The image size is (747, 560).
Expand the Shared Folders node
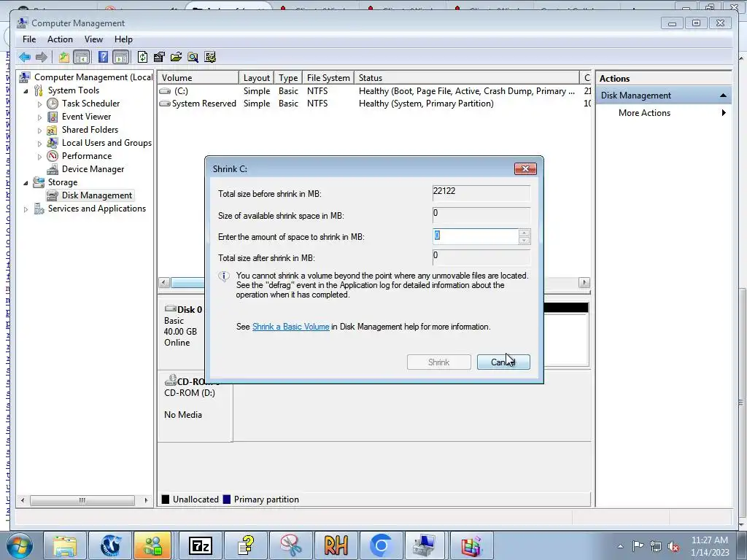click(39, 130)
